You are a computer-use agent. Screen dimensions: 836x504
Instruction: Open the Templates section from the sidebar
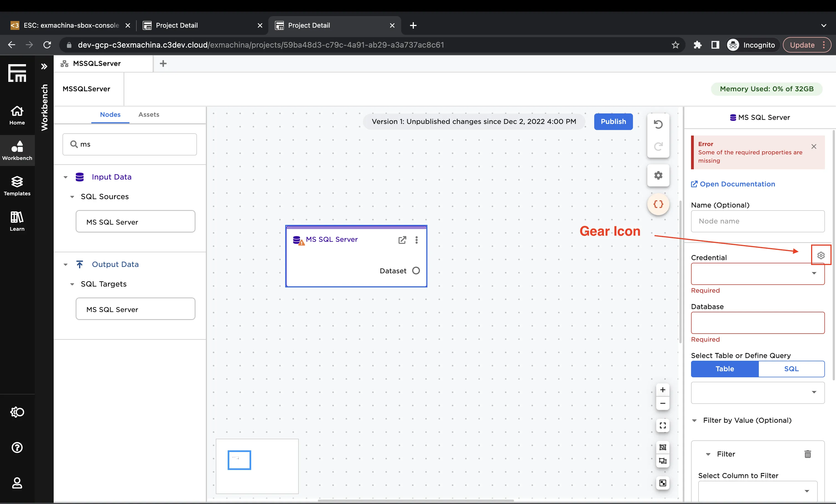click(17, 186)
